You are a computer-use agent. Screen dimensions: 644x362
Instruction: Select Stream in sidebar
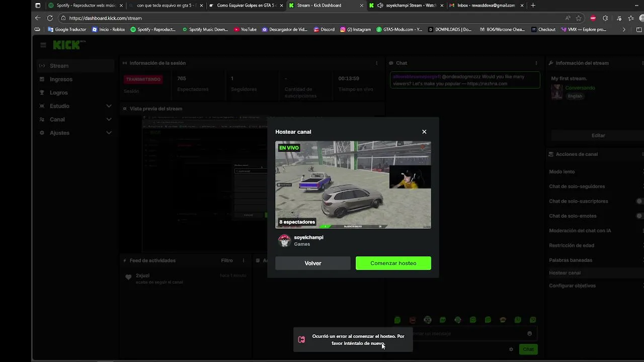(x=75, y=66)
